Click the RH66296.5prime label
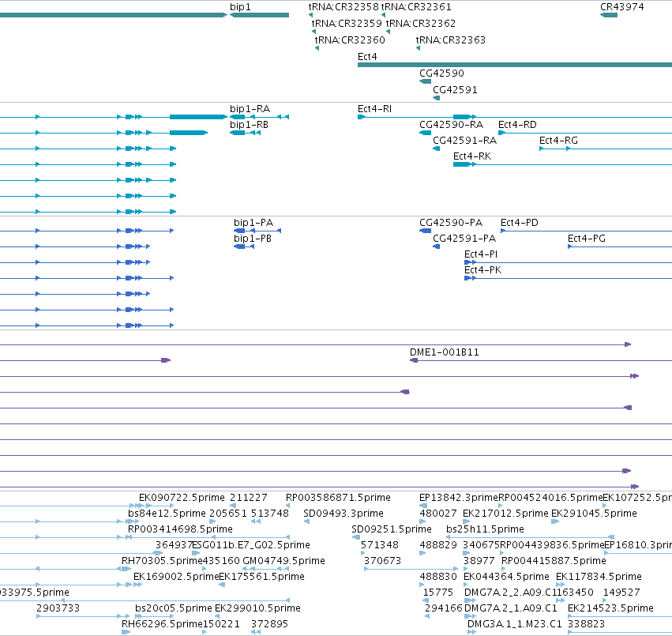The image size is (672, 636). (162, 624)
